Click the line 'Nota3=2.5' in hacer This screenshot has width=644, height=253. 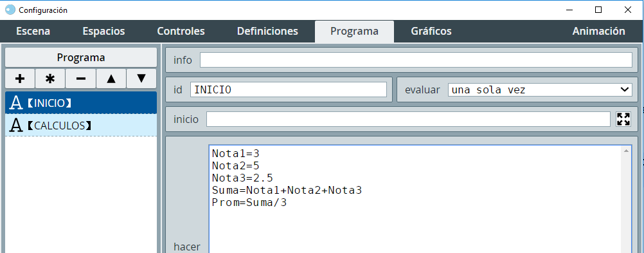(x=242, y=178)
